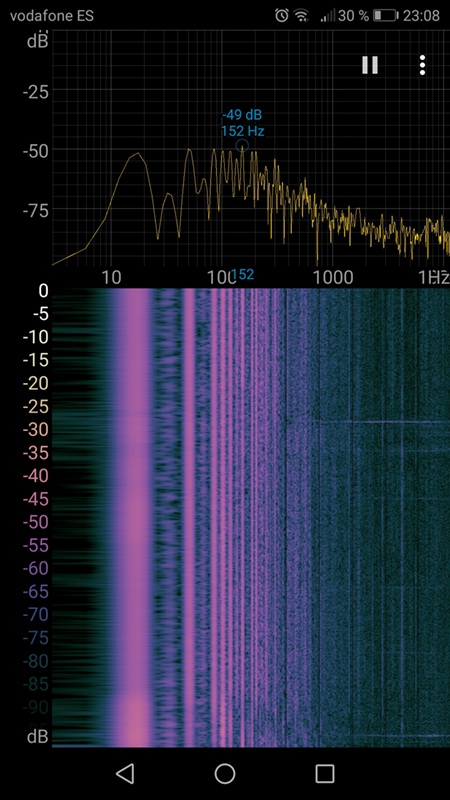Tap the -49 dB 152 Hz peak label
This screenshot has height=800, width=450.
pyautogui.click(x=242, y=123)
